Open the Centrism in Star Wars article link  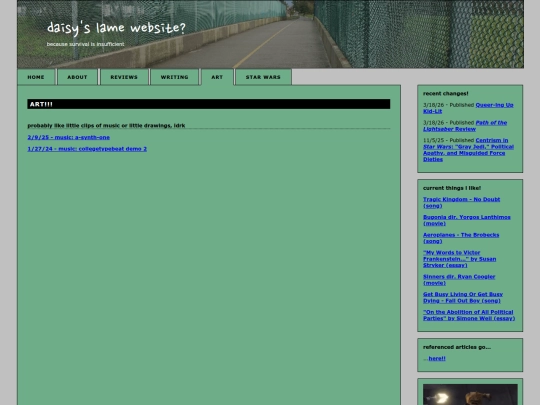point(468,150)
